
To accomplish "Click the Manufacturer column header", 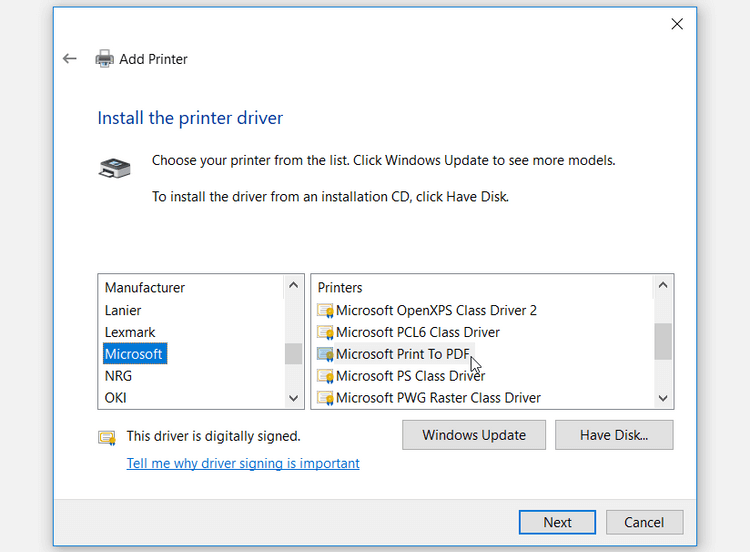I will coord(145,287).
